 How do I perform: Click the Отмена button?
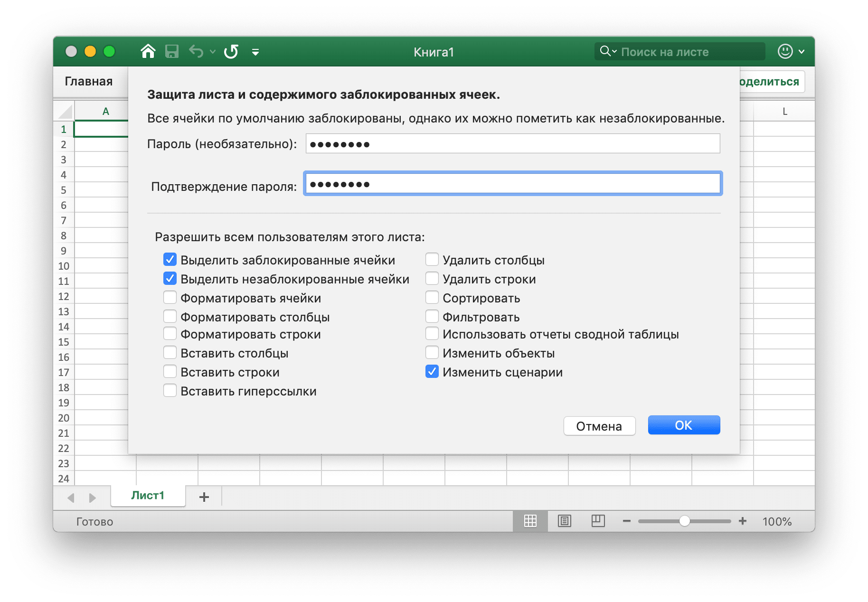[599, 426]
